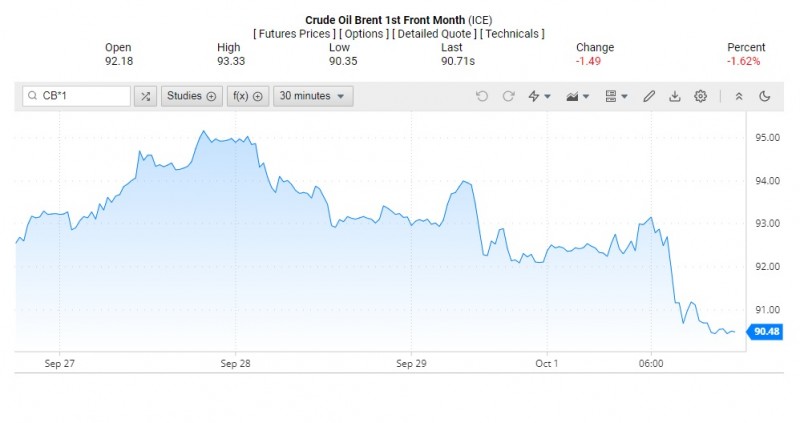The height and width of the screenshot is (423, 800).
Task: Download the chart image
Action: pos(675,96)
